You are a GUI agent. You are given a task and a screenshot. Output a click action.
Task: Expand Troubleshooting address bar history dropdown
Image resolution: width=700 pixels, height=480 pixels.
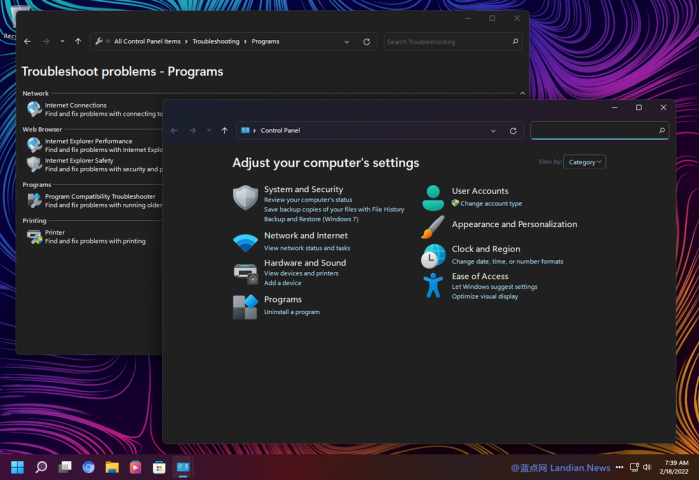(x=346, y=42)
